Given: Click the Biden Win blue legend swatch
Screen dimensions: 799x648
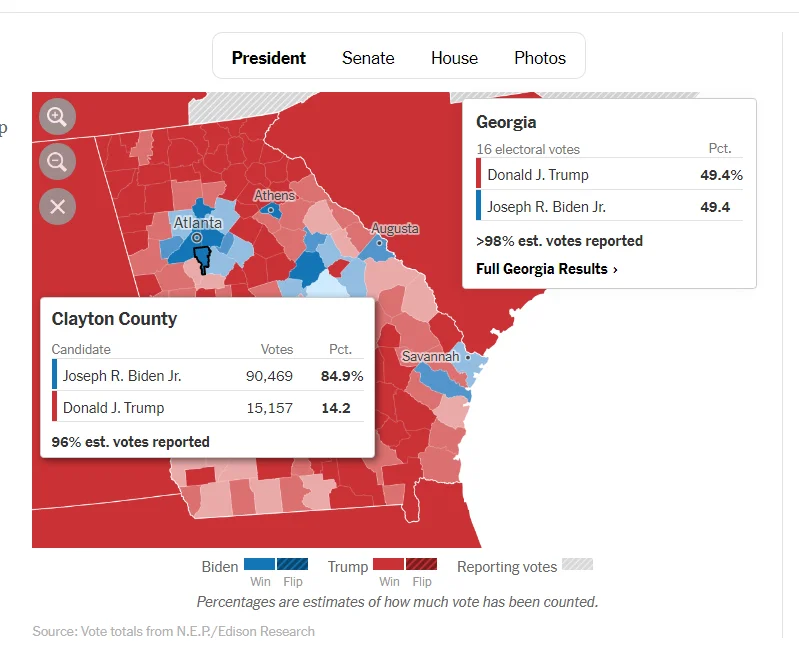Looking at the screenshot, I should coord(259,565).
